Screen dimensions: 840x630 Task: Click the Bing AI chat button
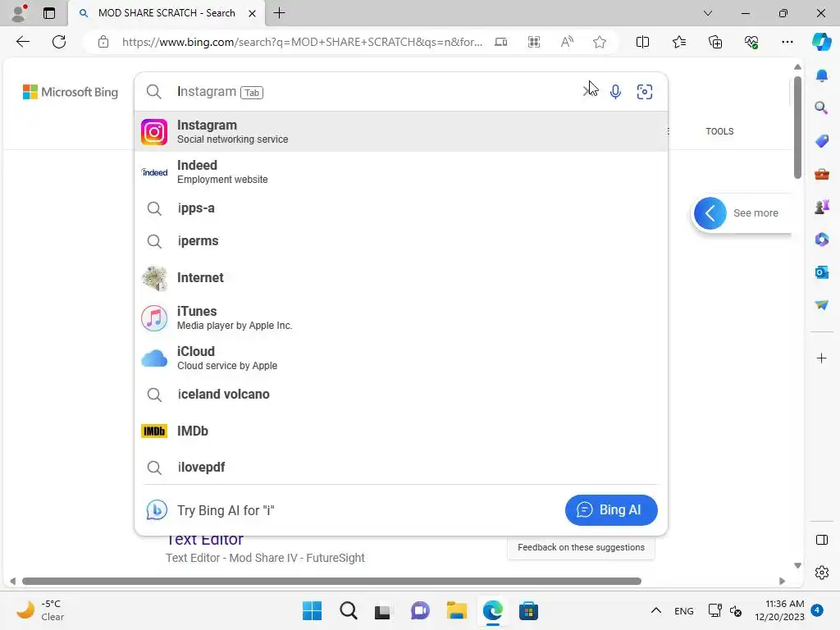tap(611, 510)
